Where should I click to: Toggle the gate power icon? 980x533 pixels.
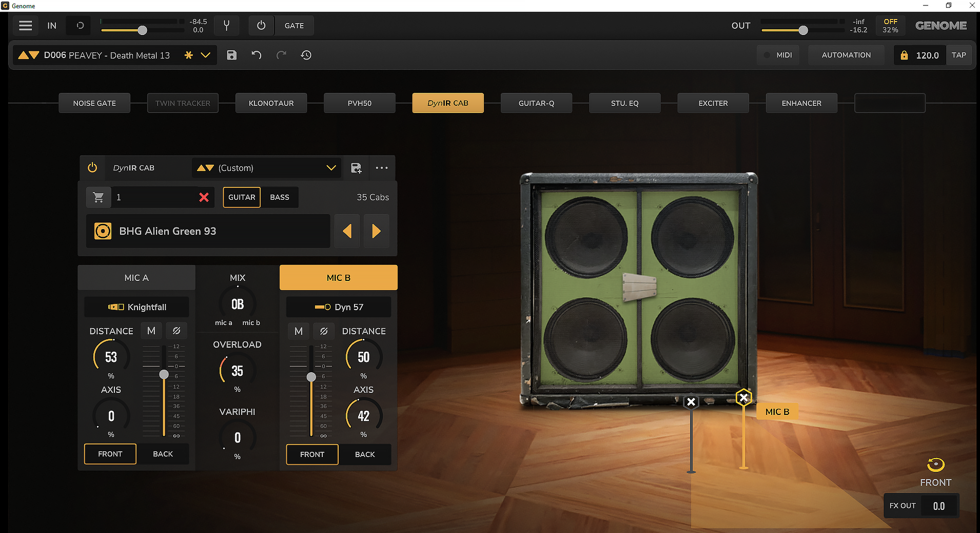coord(261,26)
